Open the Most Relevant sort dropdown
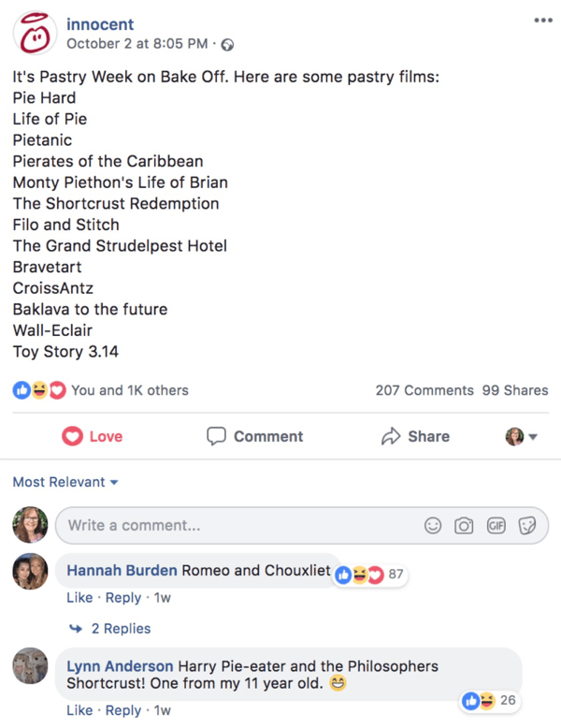The height and width of the screenshot is (728, 561). pos(65,482)
